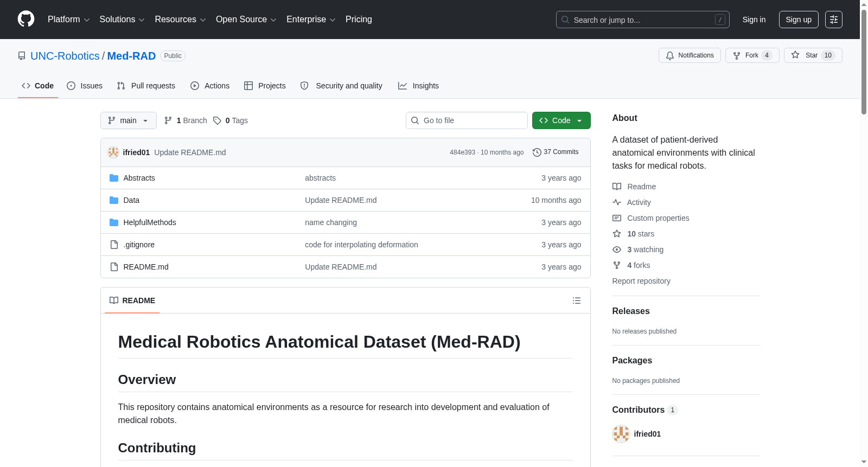Click the Sign up button
This screenshot has height=467, width=868.
tap(799, 20)
